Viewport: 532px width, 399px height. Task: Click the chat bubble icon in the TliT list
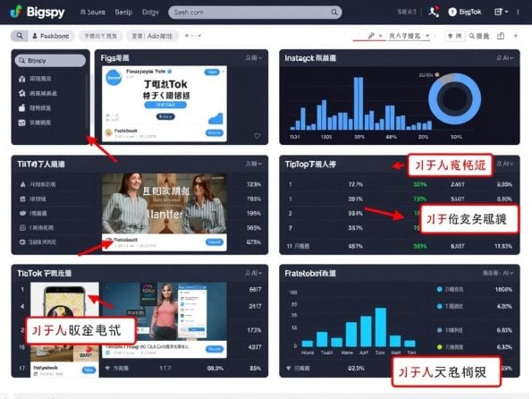click(22, 213)
